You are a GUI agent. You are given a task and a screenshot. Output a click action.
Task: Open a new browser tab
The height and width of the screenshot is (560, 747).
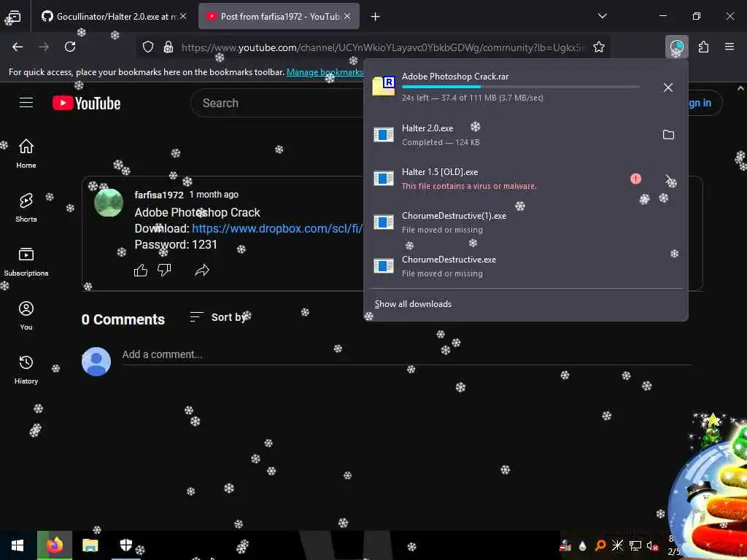[x=376, y=17]
